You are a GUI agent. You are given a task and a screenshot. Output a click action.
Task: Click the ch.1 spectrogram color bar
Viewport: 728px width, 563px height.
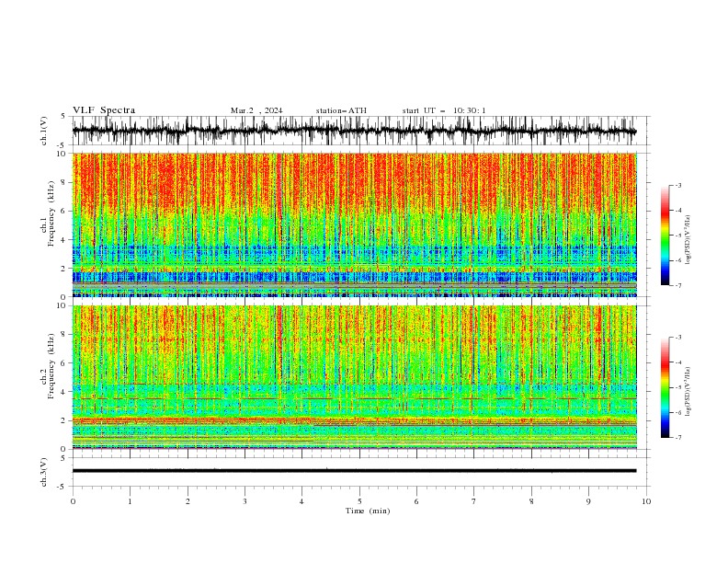point(665,236)
